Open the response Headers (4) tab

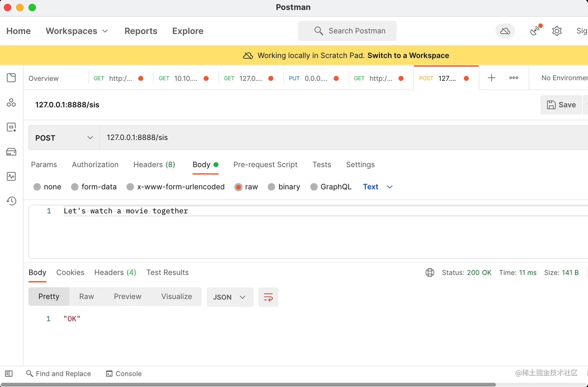coord(115,273)
